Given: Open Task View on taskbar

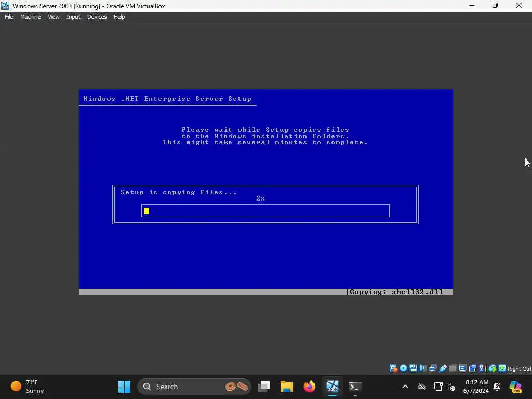Looking at the screenshot, I should [x=264, y=387].
